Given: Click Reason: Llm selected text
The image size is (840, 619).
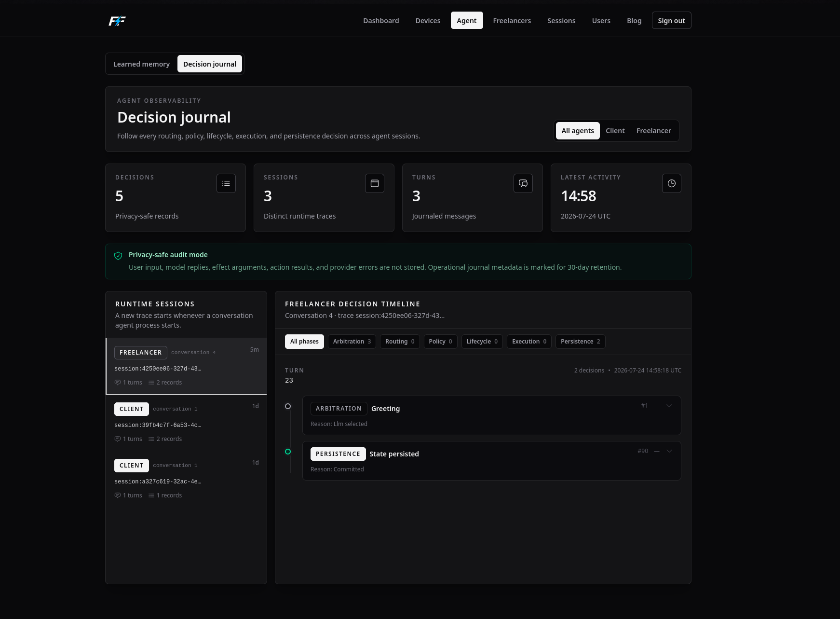Looking at the screenshot, I should tap(339, 424).
